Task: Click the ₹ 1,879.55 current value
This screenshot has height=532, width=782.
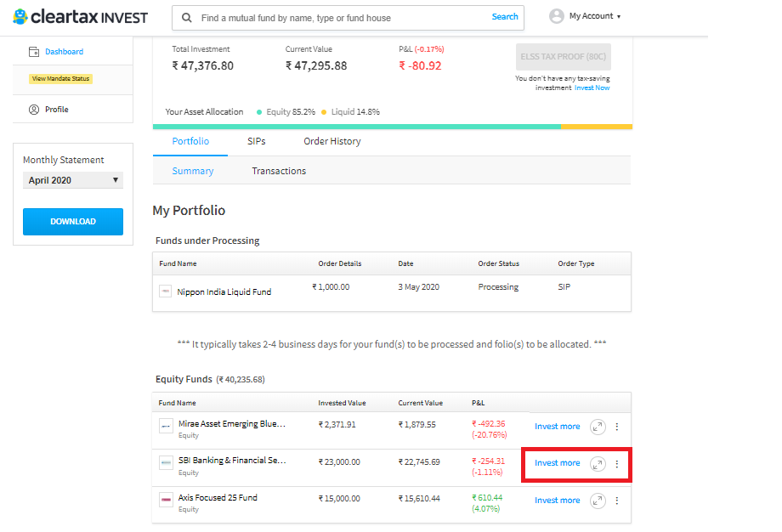Action: pos(417,425)
